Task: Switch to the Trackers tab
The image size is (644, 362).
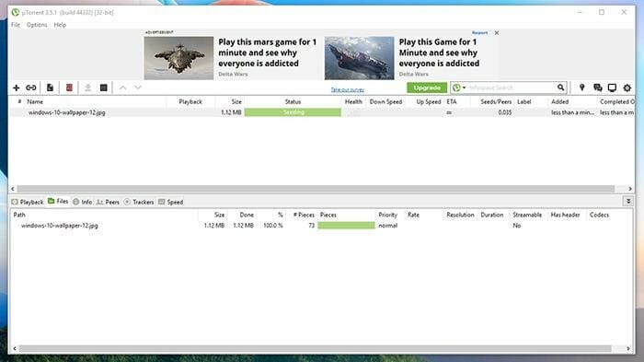Action: [139, 202]
